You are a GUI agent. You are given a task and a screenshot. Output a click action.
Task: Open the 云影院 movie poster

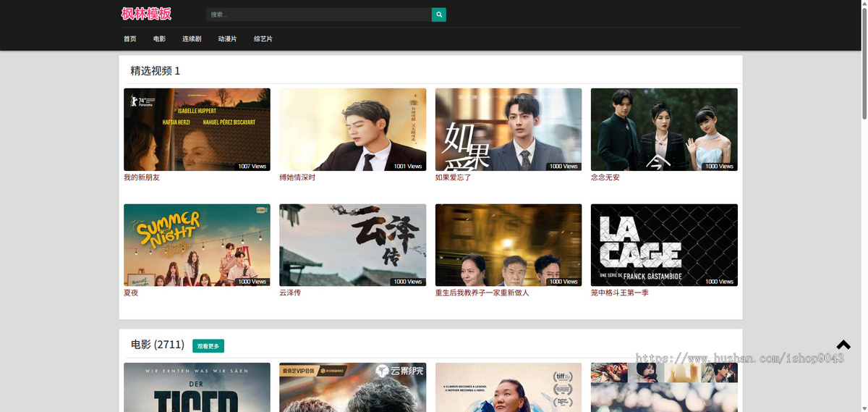tap(353, 387)
